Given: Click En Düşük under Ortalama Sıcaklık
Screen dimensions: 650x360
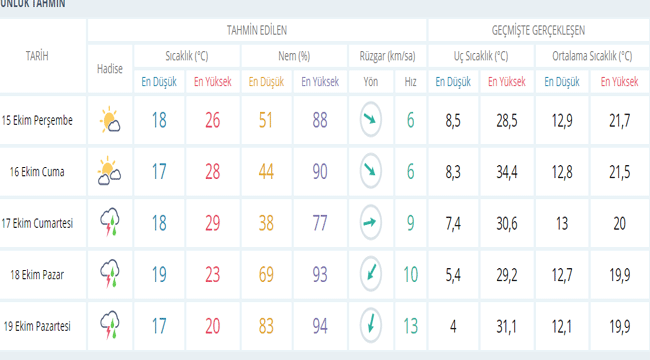Looking at the screenshot, I should coord(562,82).
